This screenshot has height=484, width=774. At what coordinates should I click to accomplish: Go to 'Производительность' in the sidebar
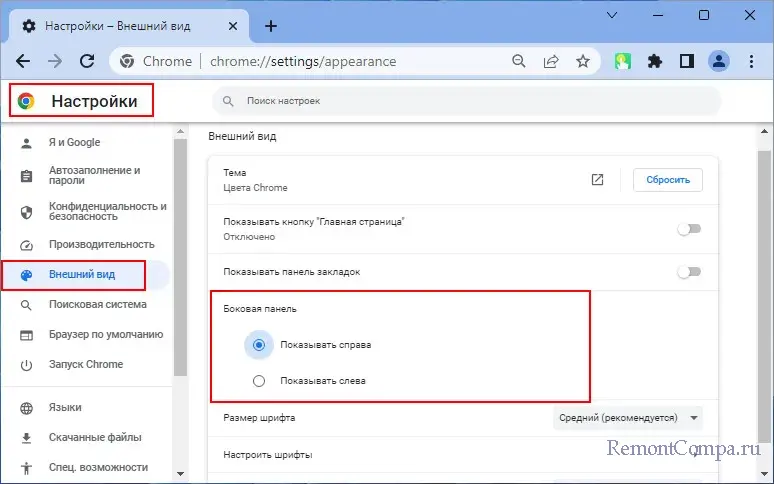pos(101,244)
